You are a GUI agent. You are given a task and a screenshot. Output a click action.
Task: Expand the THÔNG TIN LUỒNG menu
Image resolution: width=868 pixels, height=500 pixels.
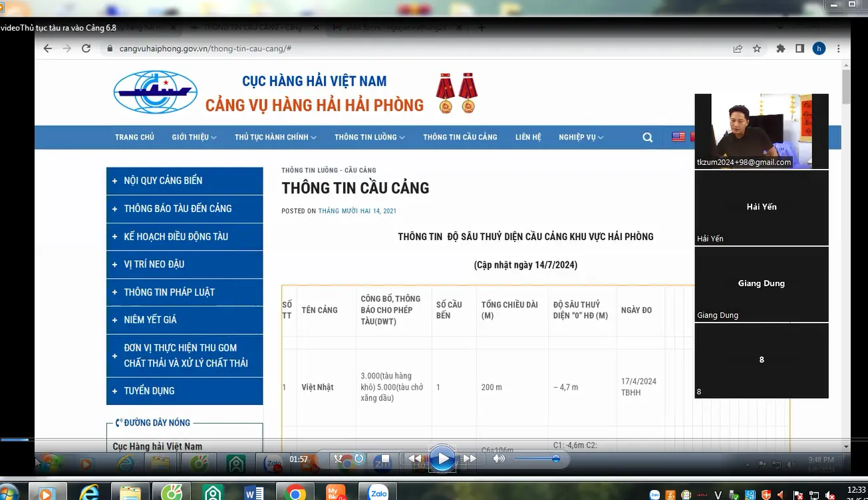point(370,137)
